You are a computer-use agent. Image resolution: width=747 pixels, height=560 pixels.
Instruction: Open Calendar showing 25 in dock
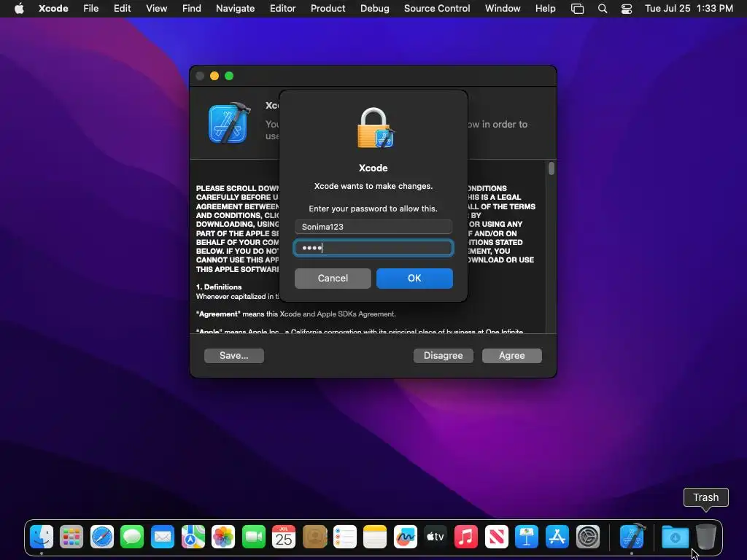point(284,537)
